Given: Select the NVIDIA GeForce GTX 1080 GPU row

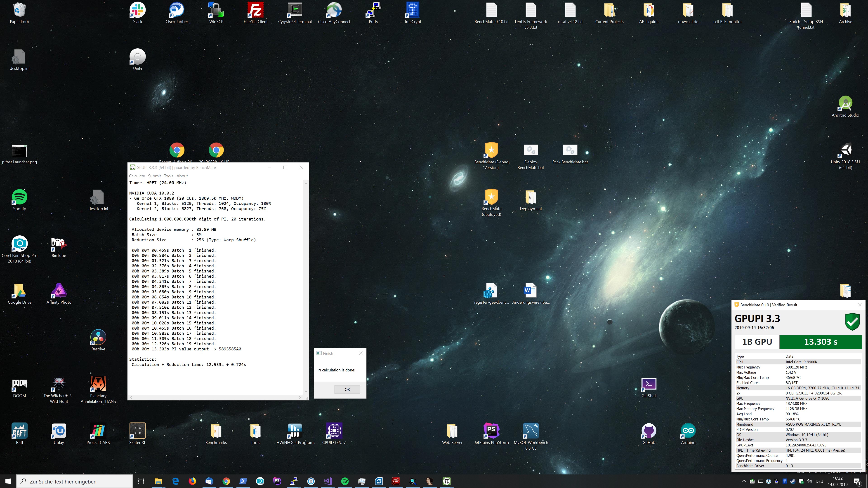Looking at the screenshot, I should (798, 398).
